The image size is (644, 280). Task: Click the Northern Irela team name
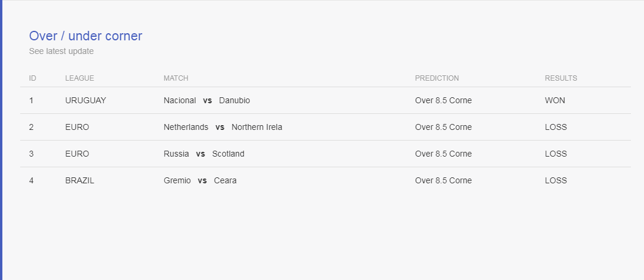(x=257, y=127)
